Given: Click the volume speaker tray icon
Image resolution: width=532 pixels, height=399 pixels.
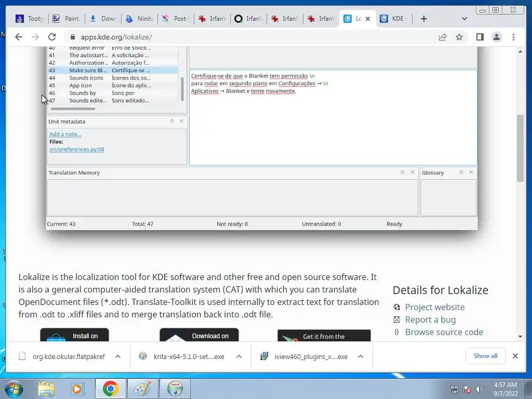Looking at the screenshot, I should [480, 389].
